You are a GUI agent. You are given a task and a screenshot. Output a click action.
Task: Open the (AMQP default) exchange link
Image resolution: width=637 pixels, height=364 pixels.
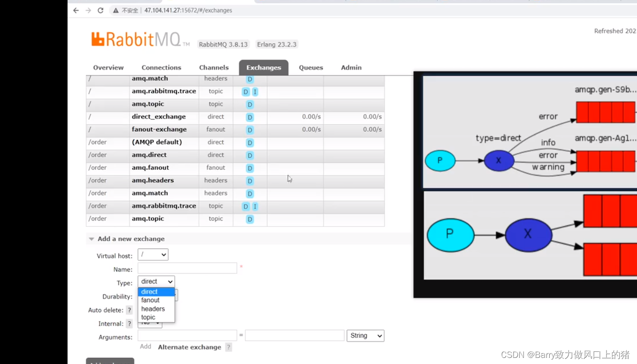coord(157,142)
